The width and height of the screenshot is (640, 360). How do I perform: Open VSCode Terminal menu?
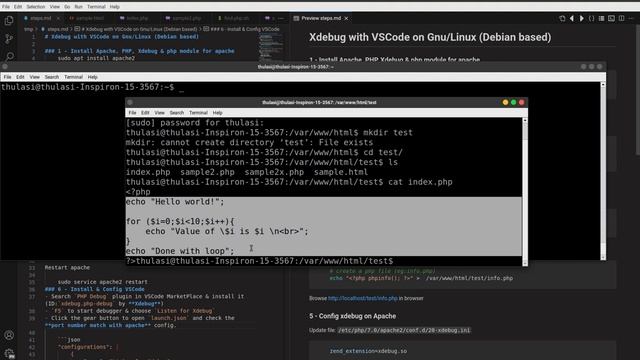click(96, 7)
